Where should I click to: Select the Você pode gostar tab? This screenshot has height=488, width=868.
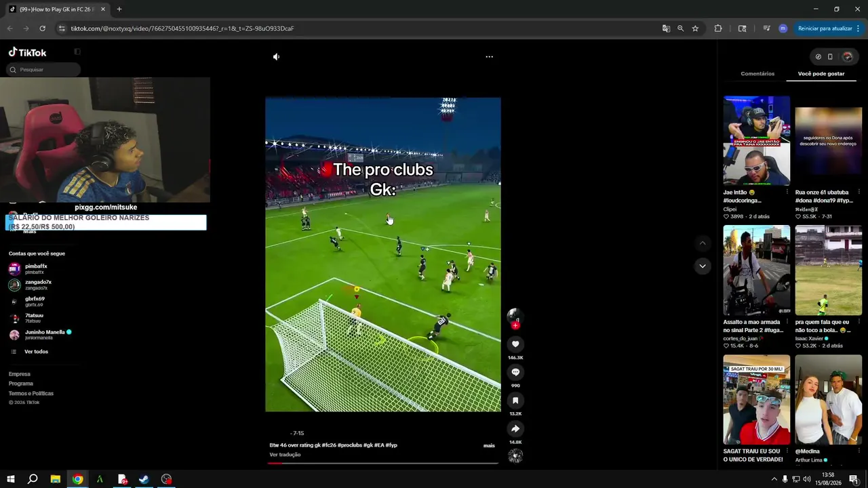pyautogui.click(x=821, y=74)
